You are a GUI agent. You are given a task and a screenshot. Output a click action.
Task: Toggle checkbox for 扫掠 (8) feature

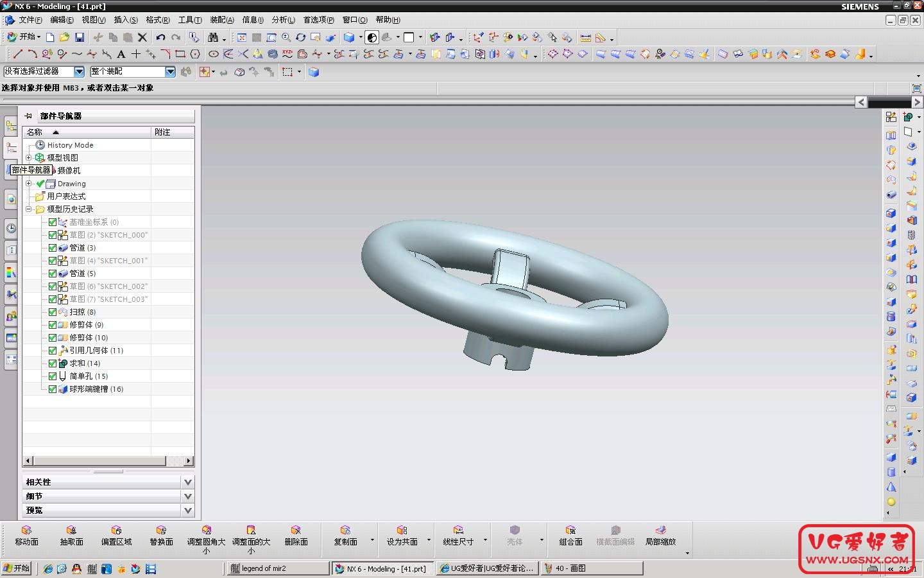click(53, 312)
